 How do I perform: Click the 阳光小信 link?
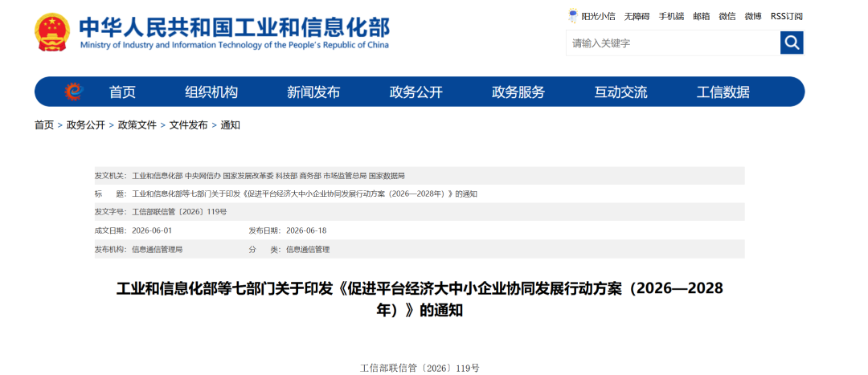click(599, 16)
